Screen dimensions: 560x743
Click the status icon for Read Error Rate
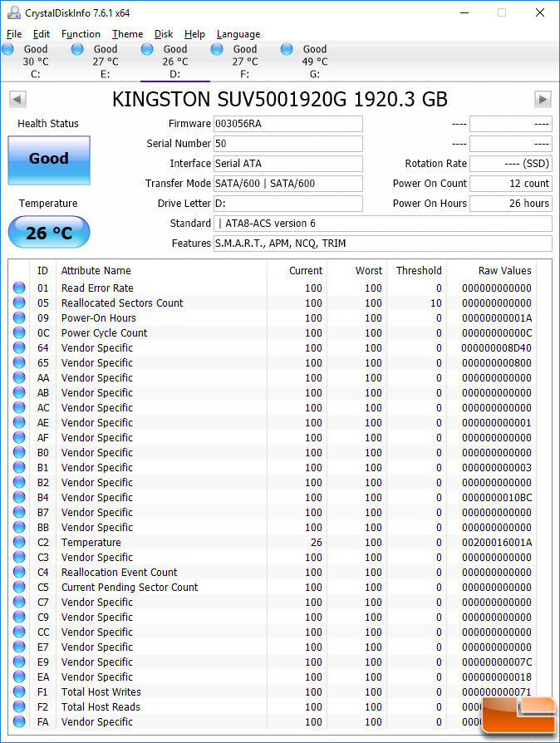pos(19,288)
